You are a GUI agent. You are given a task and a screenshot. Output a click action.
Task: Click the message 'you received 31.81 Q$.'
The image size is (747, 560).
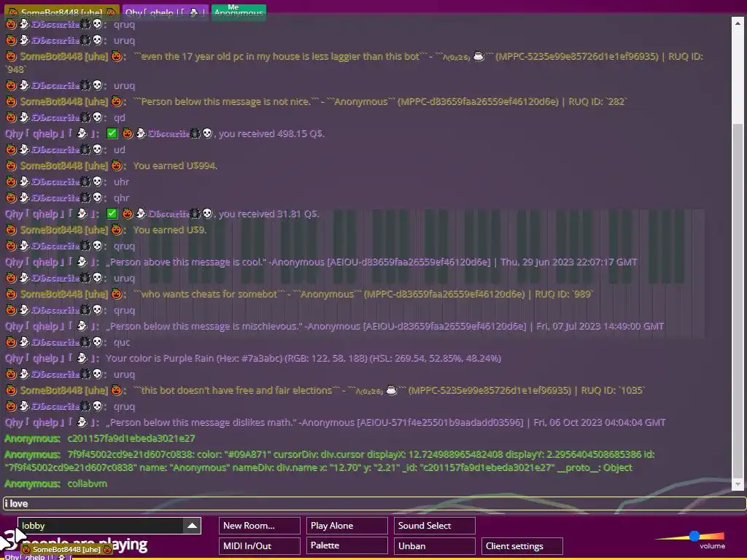point(268,214)
